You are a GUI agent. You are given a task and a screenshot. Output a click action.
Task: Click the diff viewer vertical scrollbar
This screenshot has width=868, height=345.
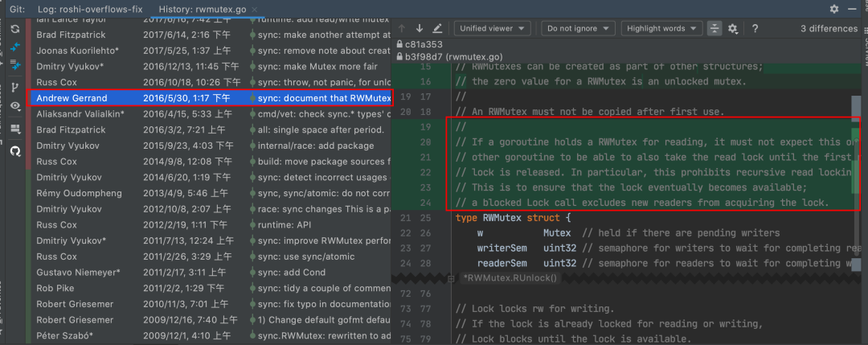[x=856, y=183]
